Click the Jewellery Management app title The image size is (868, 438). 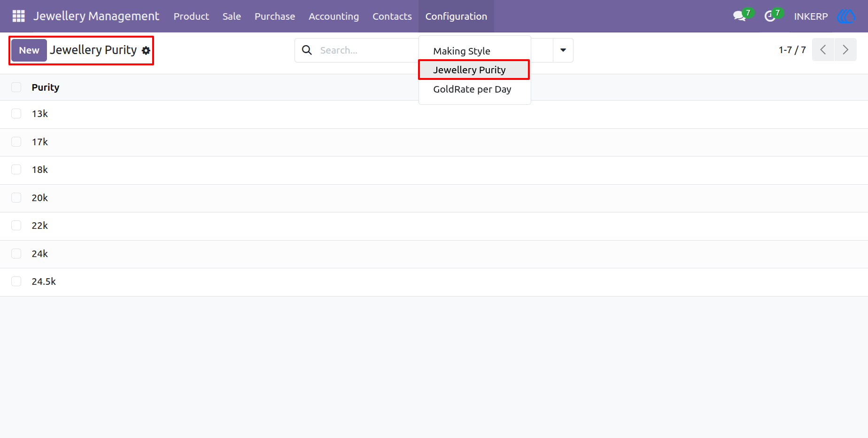pyautogui.click(x=96, y=16)
